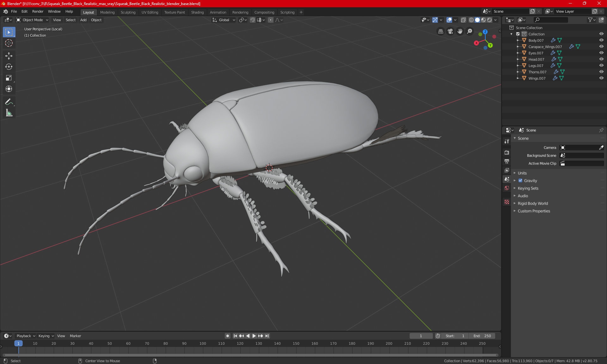
Task: Click the current frame number field
Action: click(x=421, y=336)
